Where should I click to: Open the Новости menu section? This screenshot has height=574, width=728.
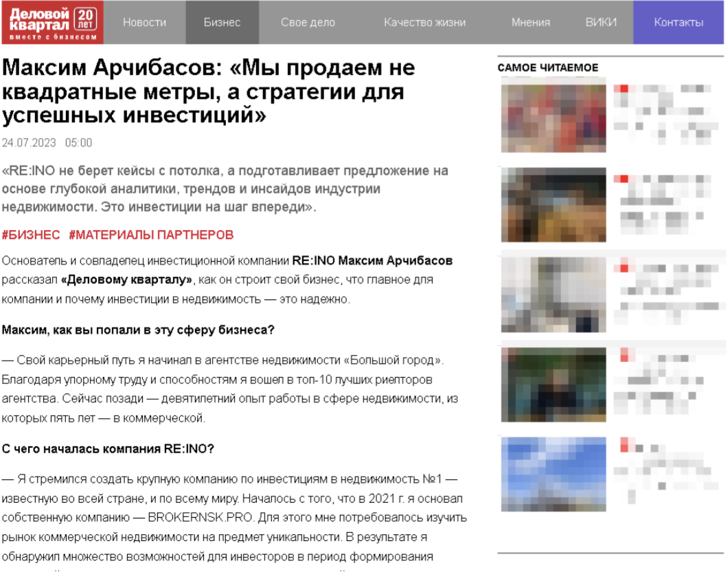[144, 22]
